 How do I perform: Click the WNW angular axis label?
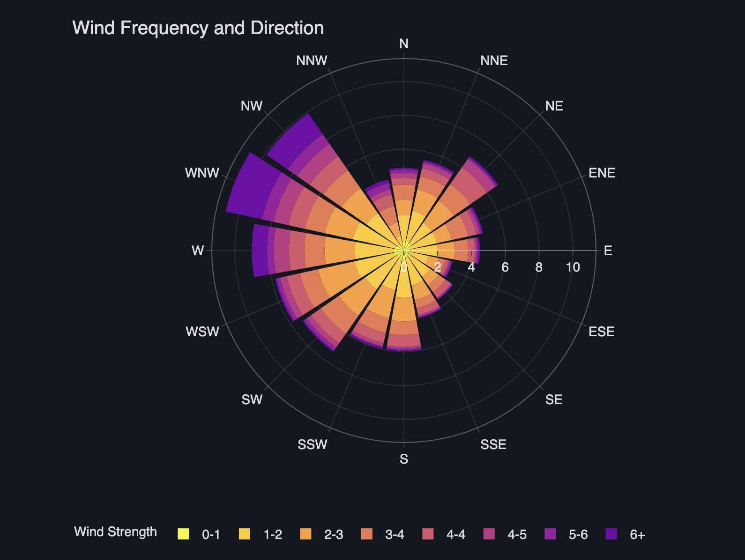(202, 173)
